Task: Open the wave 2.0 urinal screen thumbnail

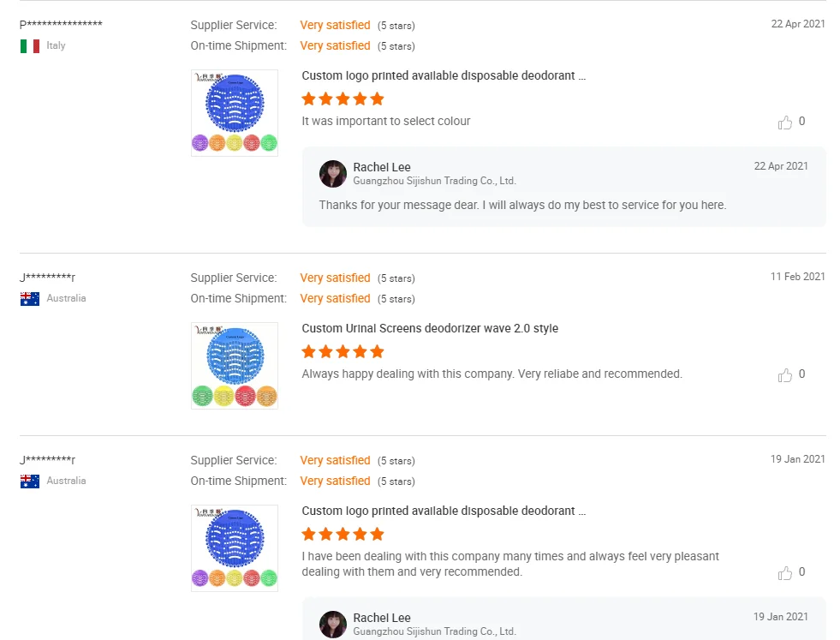Action: pos(235,366)
